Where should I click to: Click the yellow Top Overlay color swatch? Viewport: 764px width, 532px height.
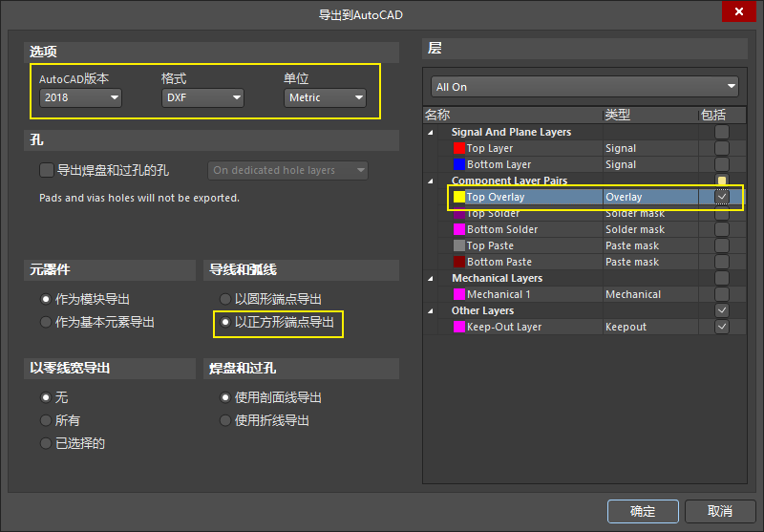click(x=458, y=198)
